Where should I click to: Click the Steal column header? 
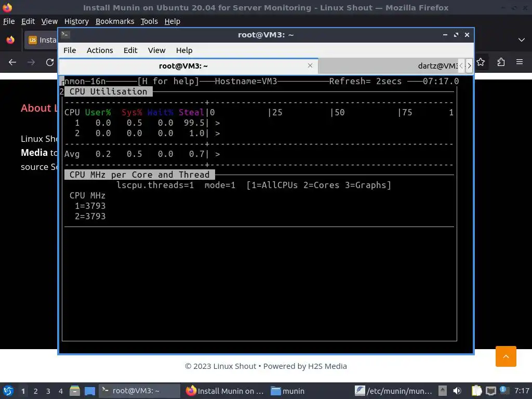[x=191, y=112]
